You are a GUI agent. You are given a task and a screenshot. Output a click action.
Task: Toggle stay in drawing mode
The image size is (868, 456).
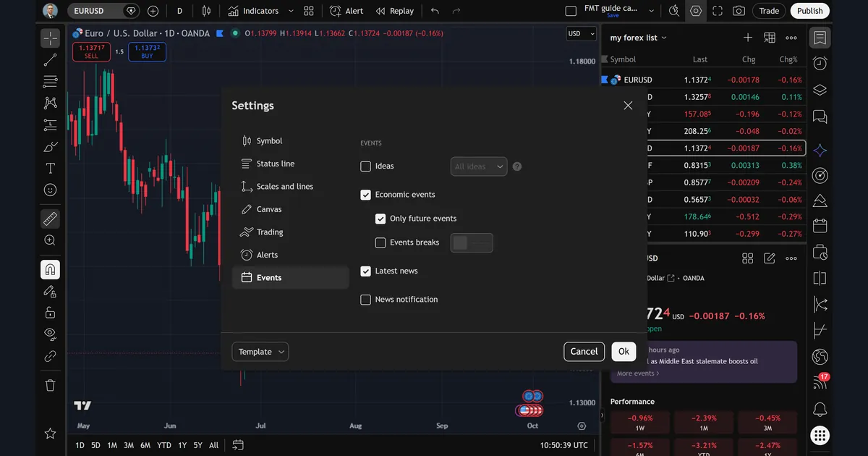50,291
